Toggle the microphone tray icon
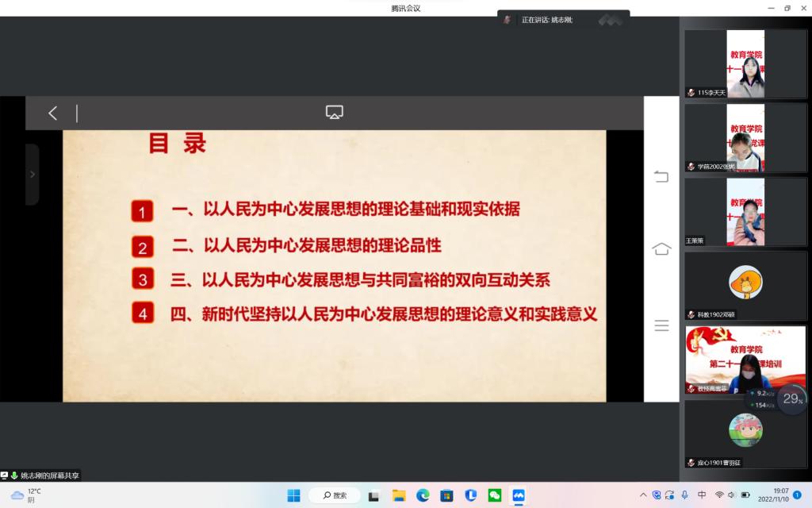 pos(684,495)
